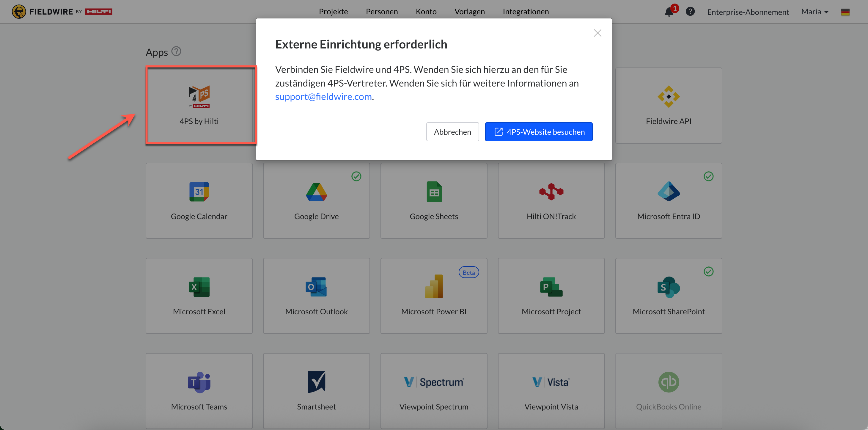
Task: Go to the Projekte menu
Action: click(x=333, y=12)
